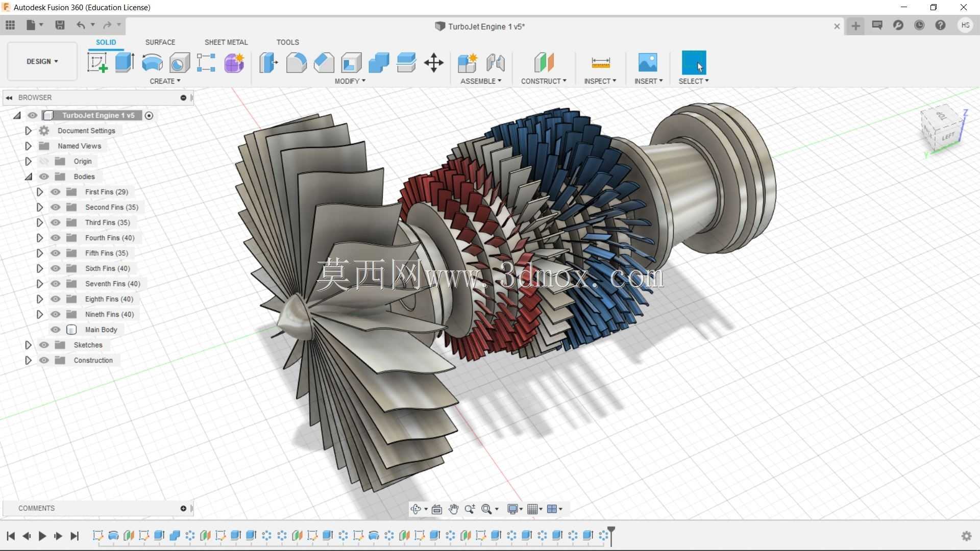This screenshot has width=980, height=551.
Task: Expand the Fifth Fins (35) folder
Action: pyautogui.click(x=39, y=253)
